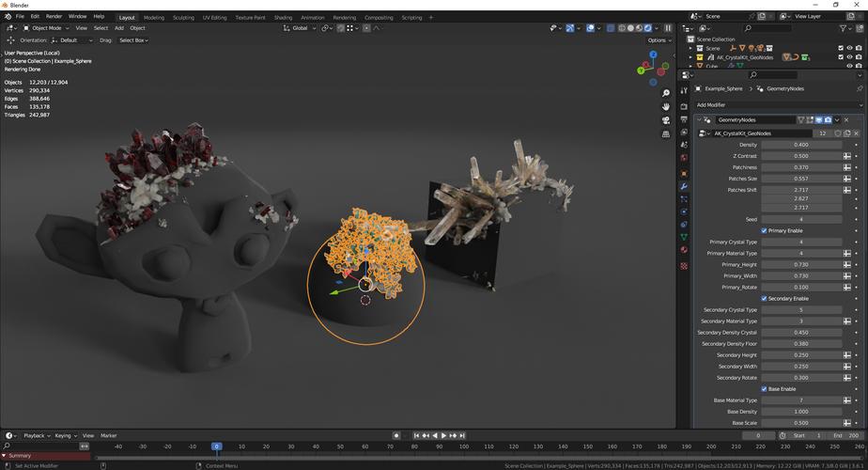Select rendered viewport shading mode
The width and height of the screenshot is (868, 470).
point(647,27)
